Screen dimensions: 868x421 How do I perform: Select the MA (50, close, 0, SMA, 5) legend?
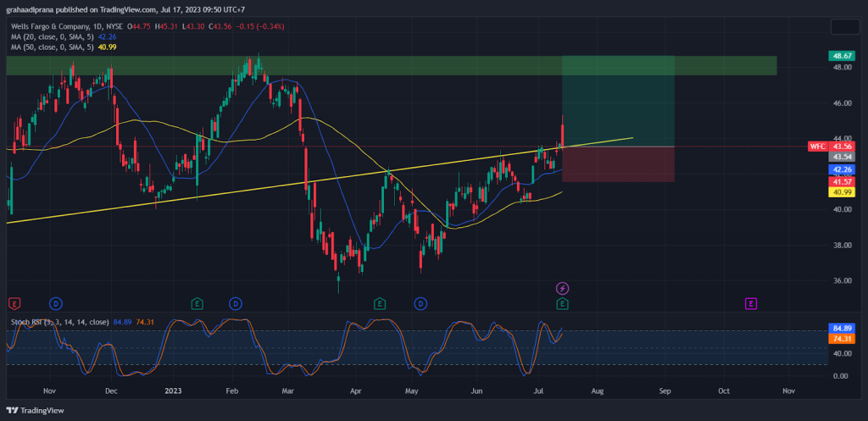pyautogui.click(x=53, y=47)
